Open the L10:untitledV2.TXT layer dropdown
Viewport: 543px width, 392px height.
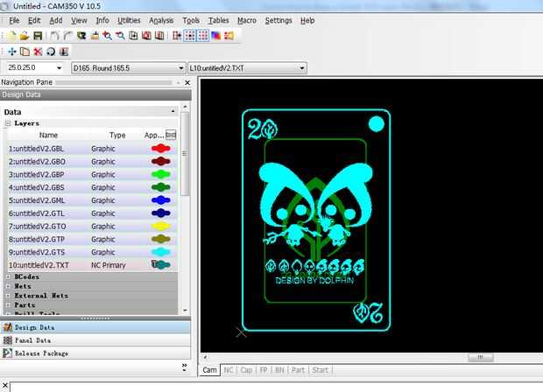302,68
